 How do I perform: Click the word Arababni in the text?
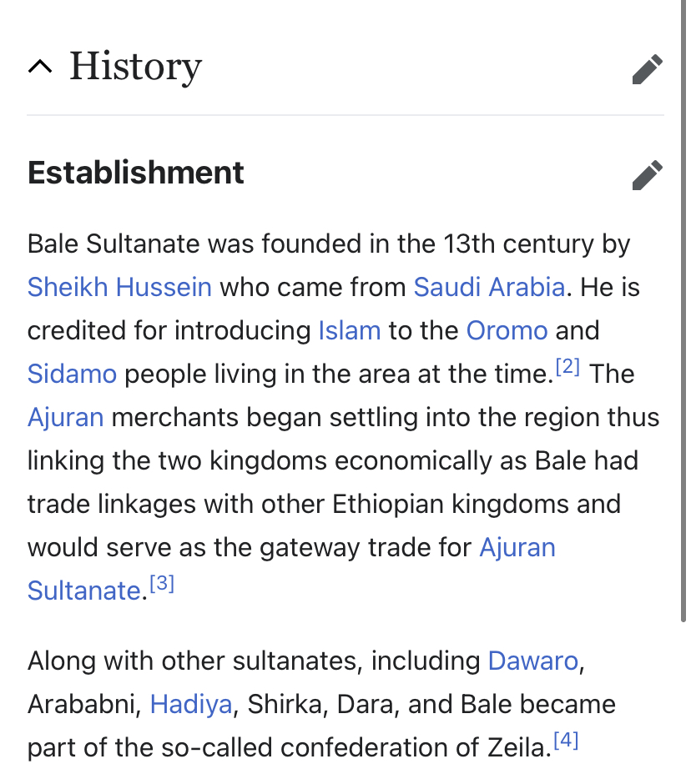(80, 705)
